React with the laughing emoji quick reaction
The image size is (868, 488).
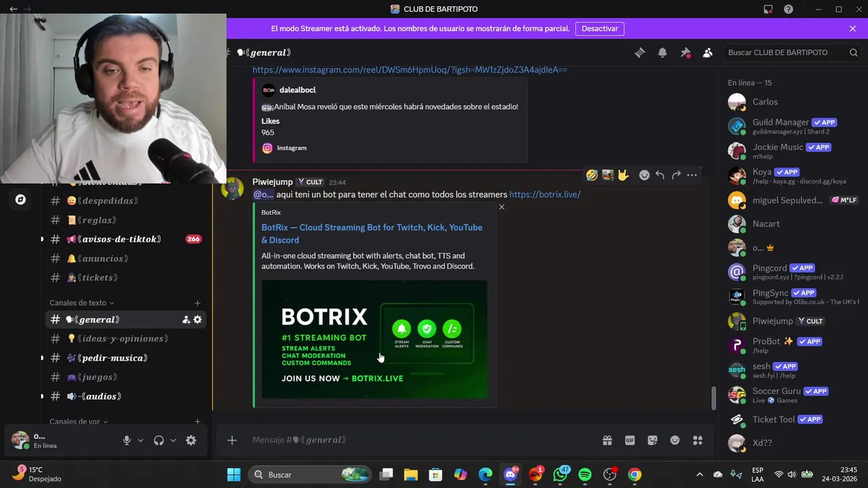click(x=592, y=175)
